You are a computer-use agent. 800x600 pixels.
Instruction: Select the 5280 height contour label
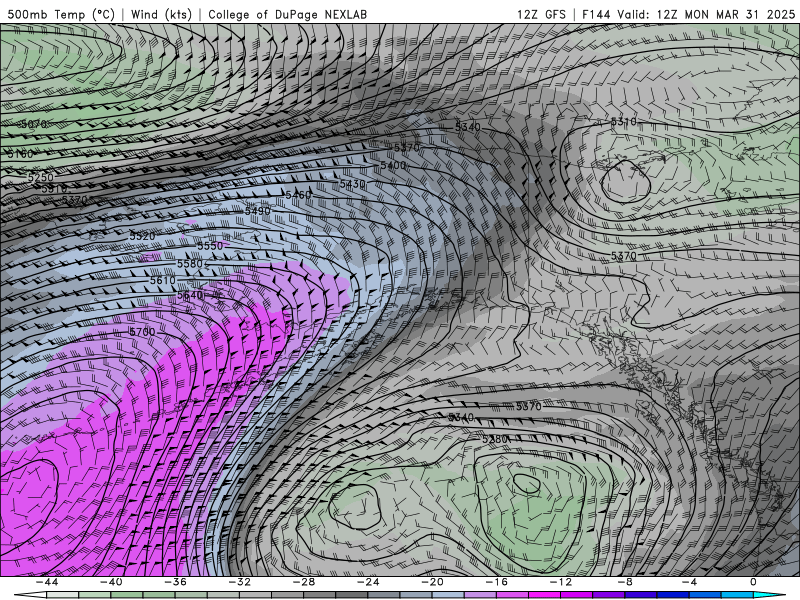click(x=495, y=439)
